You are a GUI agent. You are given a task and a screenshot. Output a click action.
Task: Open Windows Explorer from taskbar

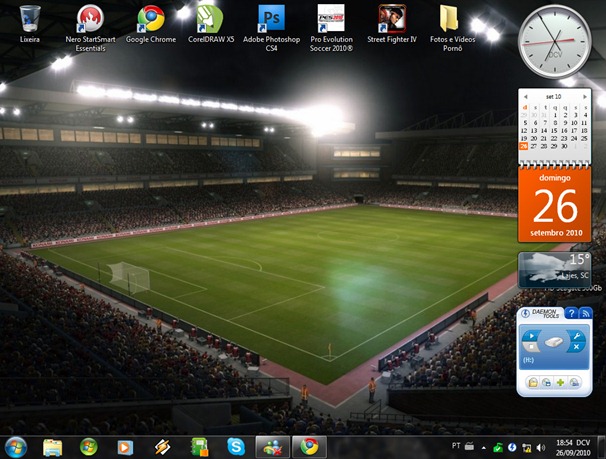(x=53, y=447)
